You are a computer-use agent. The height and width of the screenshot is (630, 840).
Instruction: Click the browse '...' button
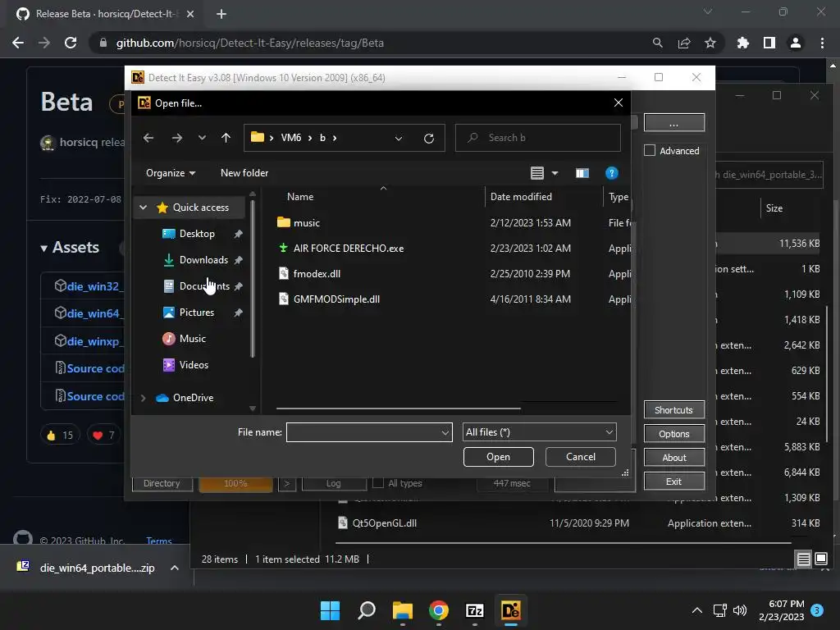[x=674, y=123]
